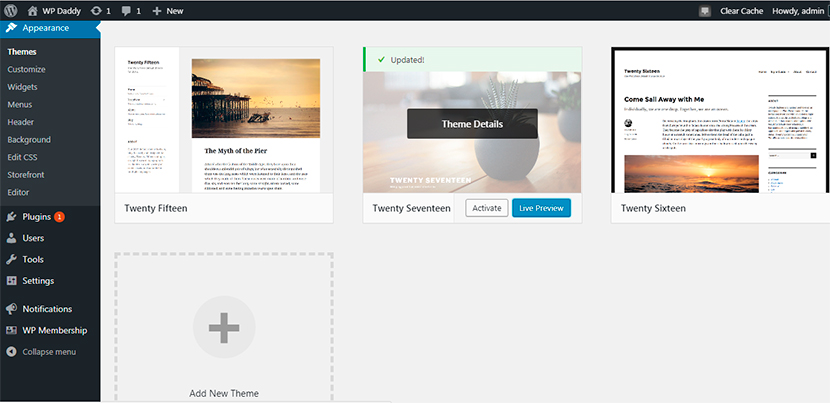Click New in the admin bar

(x=175, y=11)
